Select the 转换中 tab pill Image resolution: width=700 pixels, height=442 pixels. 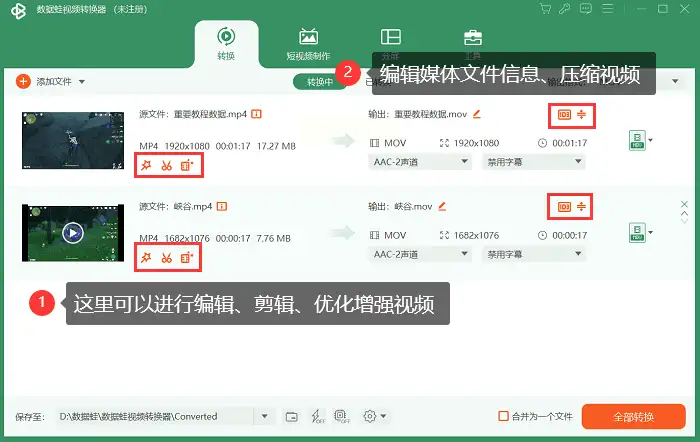tap(320, 82)
